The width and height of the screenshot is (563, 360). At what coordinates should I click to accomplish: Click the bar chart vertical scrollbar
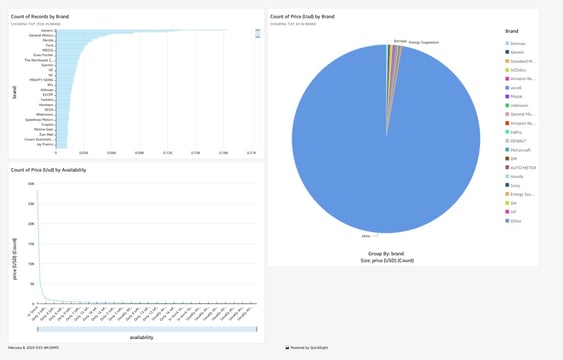pos(258,33)
